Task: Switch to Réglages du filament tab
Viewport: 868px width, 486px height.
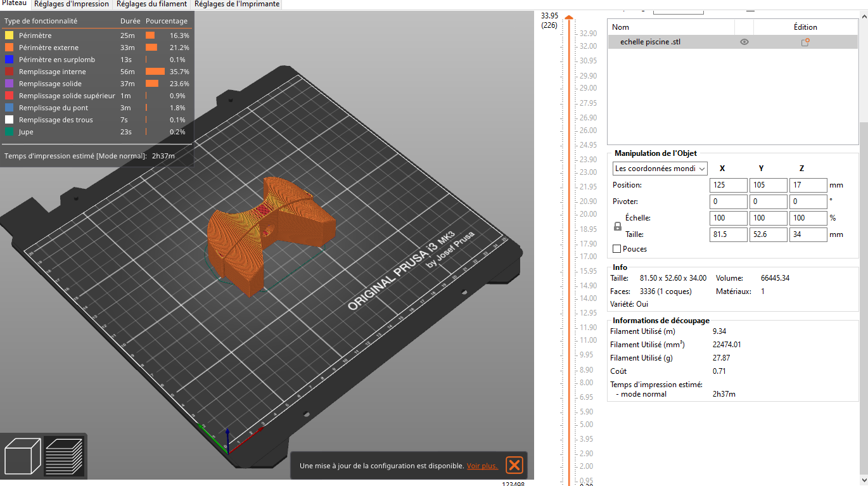Action: [152, 4]
